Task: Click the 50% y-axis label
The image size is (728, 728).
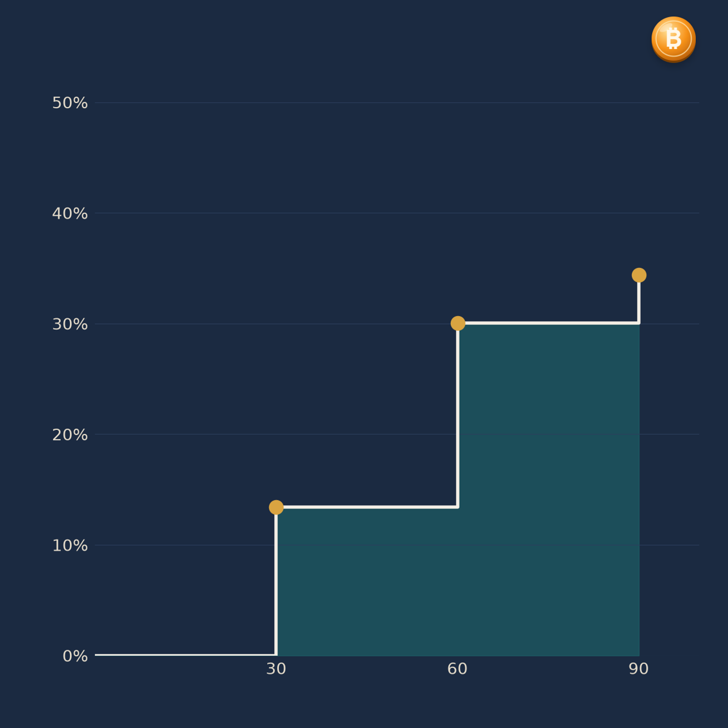Action: 70,103
